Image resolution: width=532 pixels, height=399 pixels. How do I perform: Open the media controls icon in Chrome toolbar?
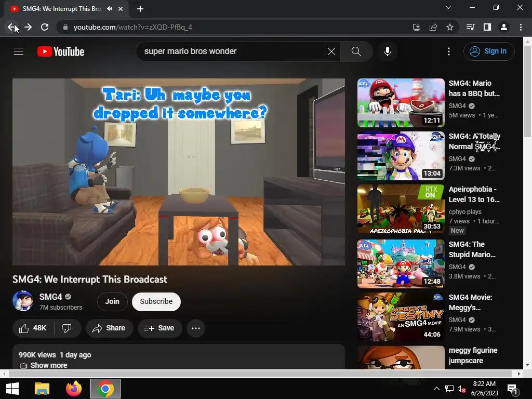click(470, 27)
